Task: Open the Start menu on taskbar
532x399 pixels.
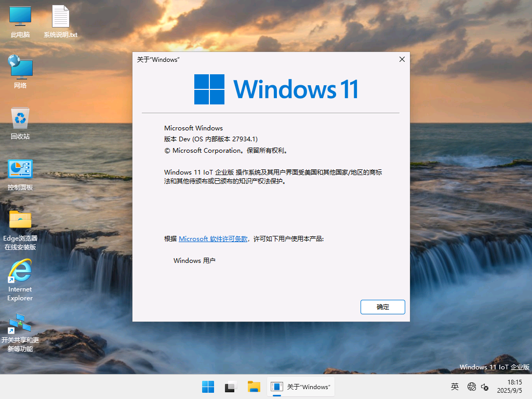Action: (208, 387)
